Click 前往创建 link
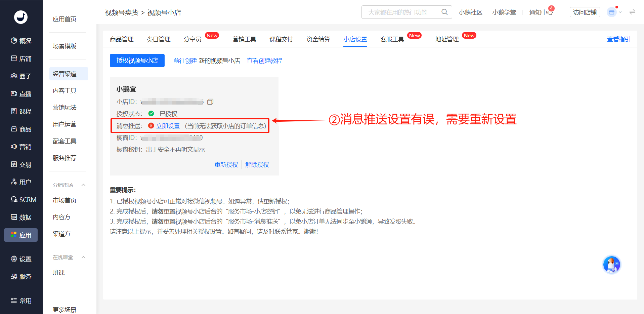Image resolution: width=644 pixels, height=314 pixels. (185, 61)
